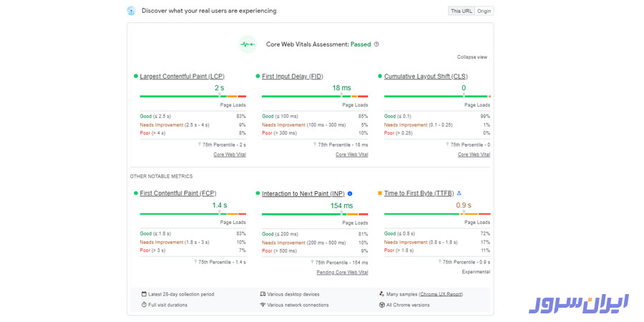644x322 pixels.
Task: Open the Chrome UX Report link
Action: (443, 294)
